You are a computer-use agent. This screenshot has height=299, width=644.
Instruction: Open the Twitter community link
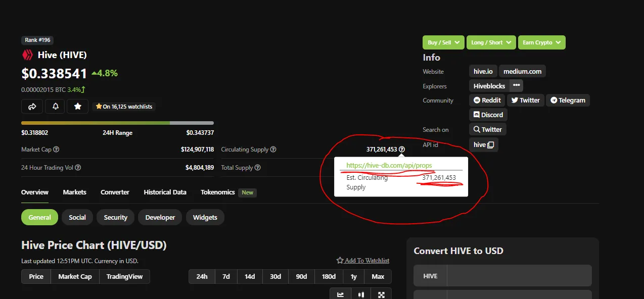click(526, 100)
